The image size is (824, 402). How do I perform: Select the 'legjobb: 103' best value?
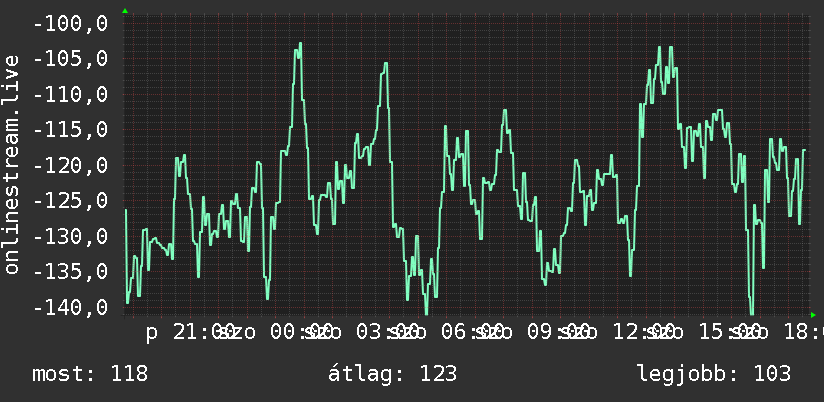[x=714, y=374]
